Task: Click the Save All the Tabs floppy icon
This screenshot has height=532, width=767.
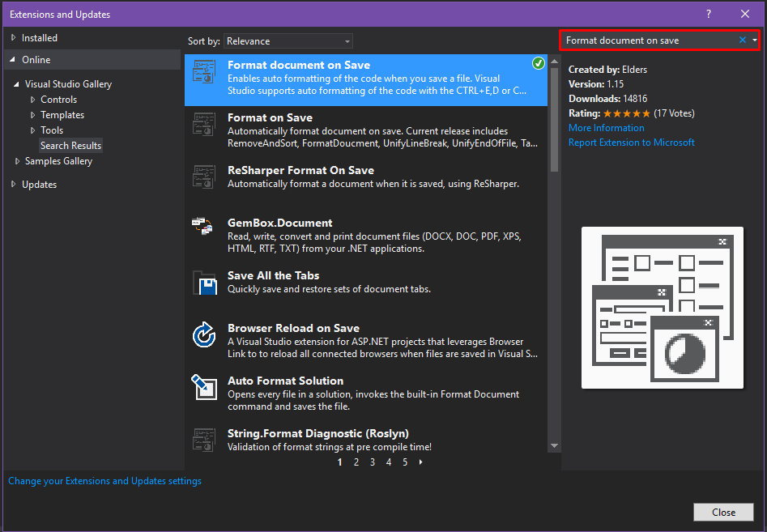Action: point(204,283)
